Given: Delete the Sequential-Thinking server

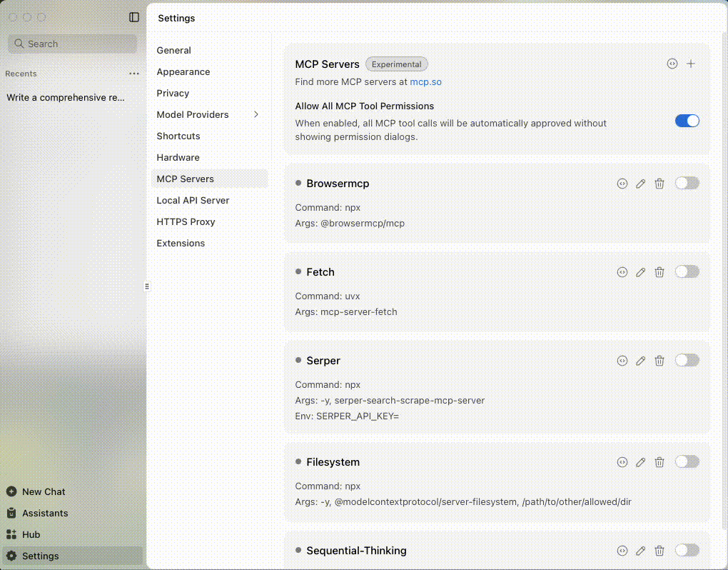Looking at the screenshot, I should click(659, 550).
